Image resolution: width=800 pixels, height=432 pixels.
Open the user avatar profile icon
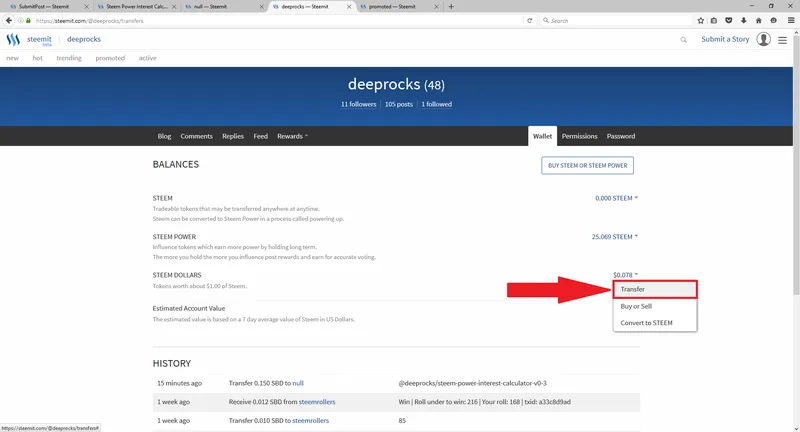click(763, 39)
